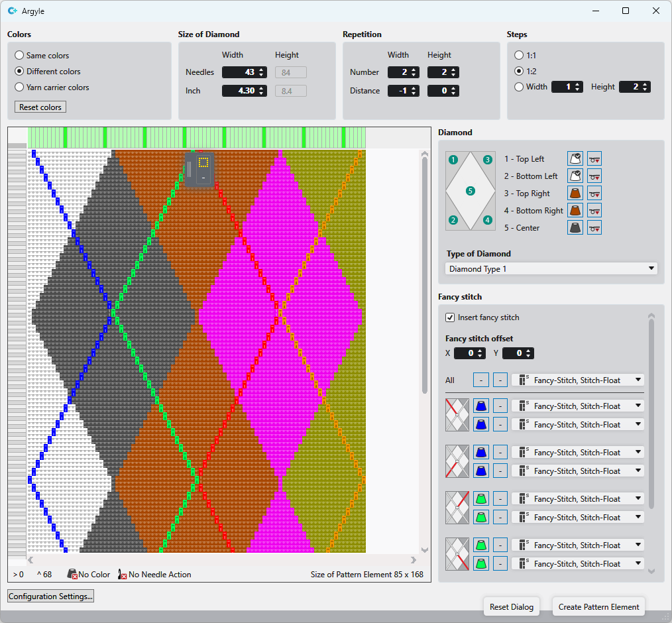
Task: Open the Bottom Left yarn carrier icon
Action: (x=594, y=176)
